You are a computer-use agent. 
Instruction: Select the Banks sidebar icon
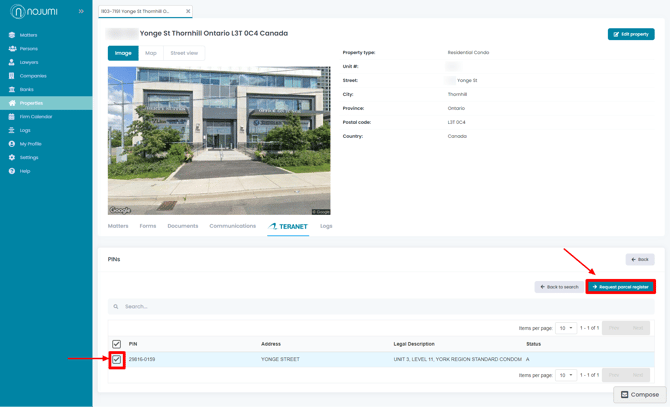coord(12,89)
